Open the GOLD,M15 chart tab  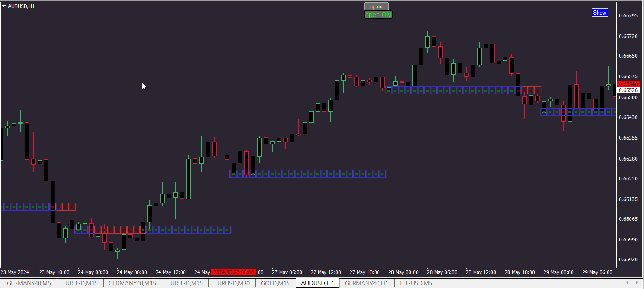click(x=275, y=283)
